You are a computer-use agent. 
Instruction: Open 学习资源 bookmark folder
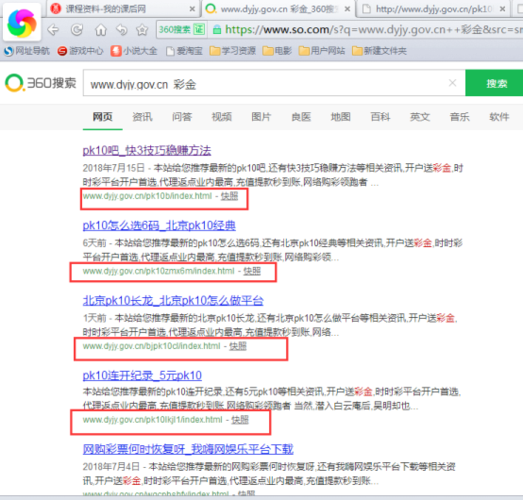tap(232, 51)
